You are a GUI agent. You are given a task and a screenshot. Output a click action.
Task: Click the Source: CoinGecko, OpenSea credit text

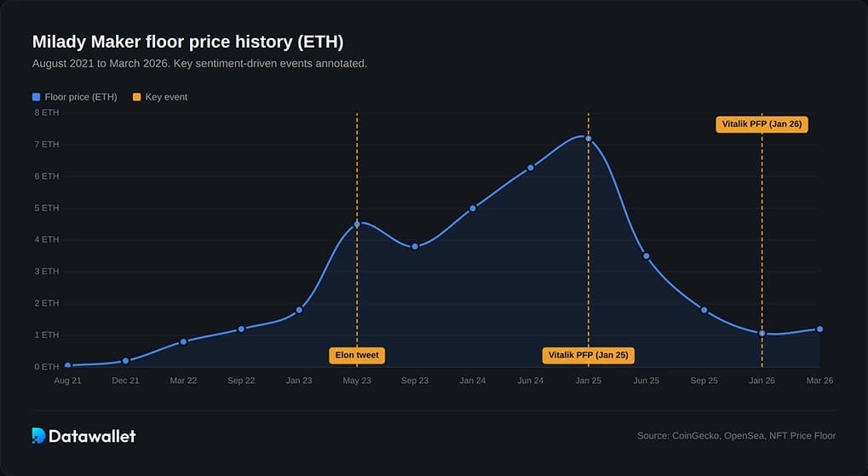click(x=736, y=436)
